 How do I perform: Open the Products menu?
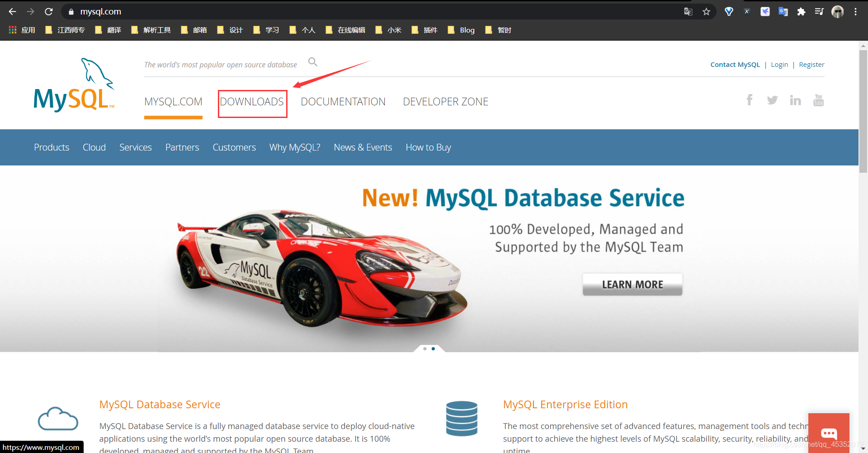(x=52, y=147)
